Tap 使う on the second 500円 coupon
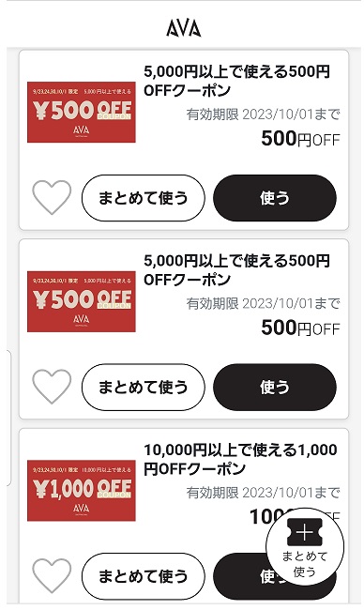This screenshot has height=610, width=364. (x=275, y=387)
